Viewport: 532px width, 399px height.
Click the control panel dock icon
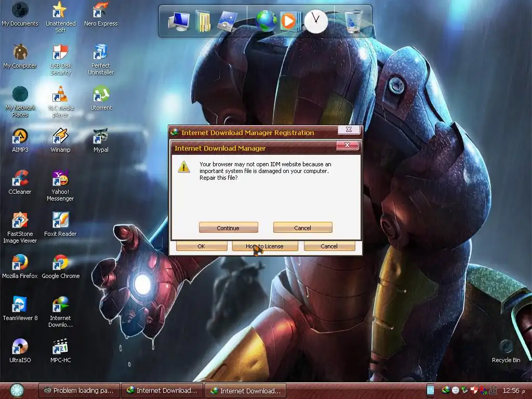227,21
